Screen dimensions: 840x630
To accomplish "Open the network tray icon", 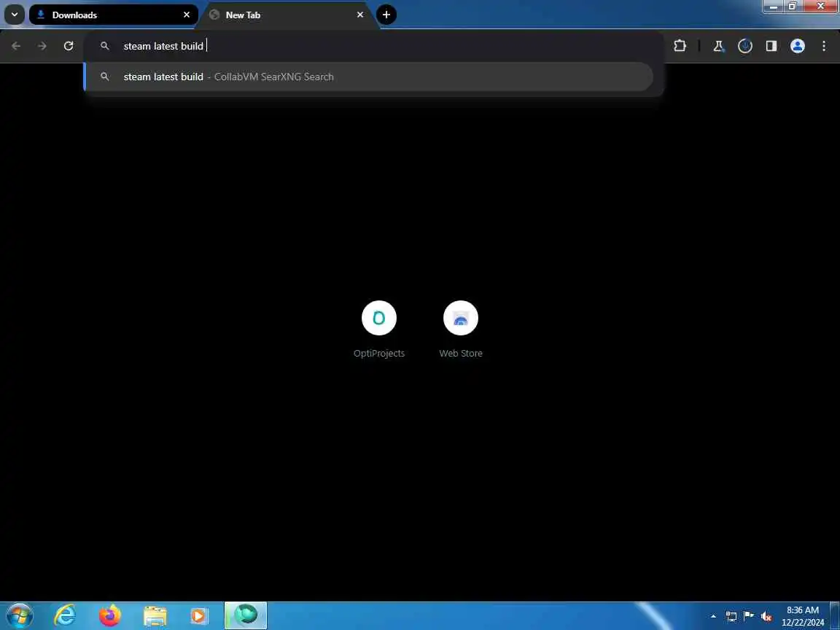I will [x=731, y=616].
